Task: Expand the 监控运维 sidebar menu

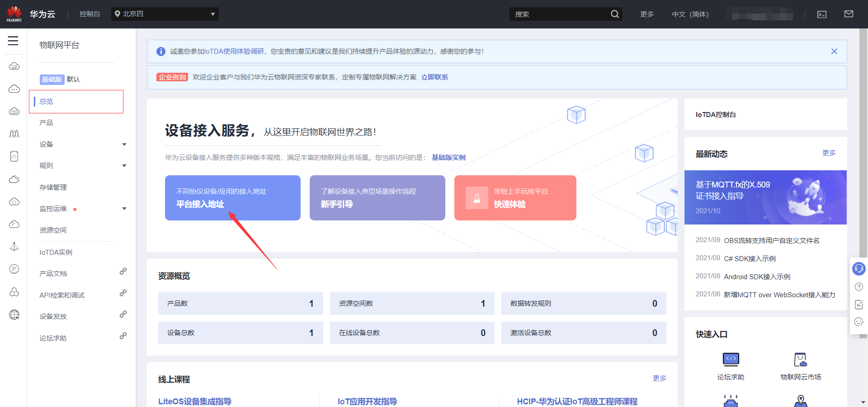Action: click(x=124, y=209)
